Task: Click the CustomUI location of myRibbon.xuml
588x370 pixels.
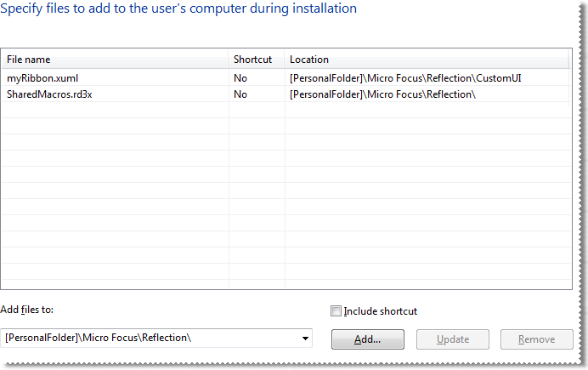Action: pyautogui.click(x=405, y=77)
